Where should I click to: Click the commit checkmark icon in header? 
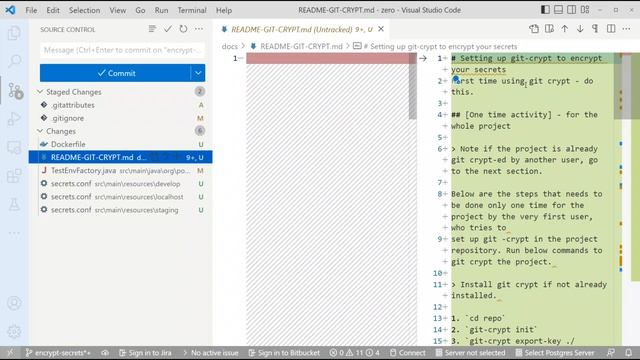168,29
